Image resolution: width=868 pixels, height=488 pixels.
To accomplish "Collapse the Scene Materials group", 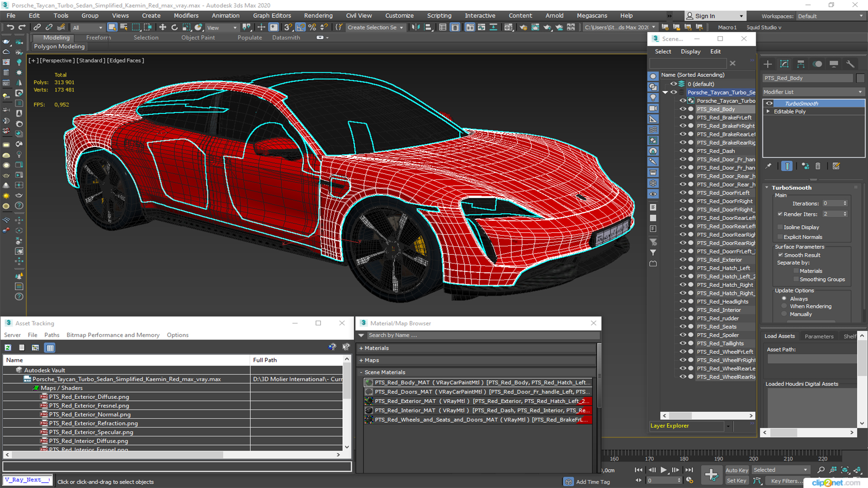I will point(361,372).
